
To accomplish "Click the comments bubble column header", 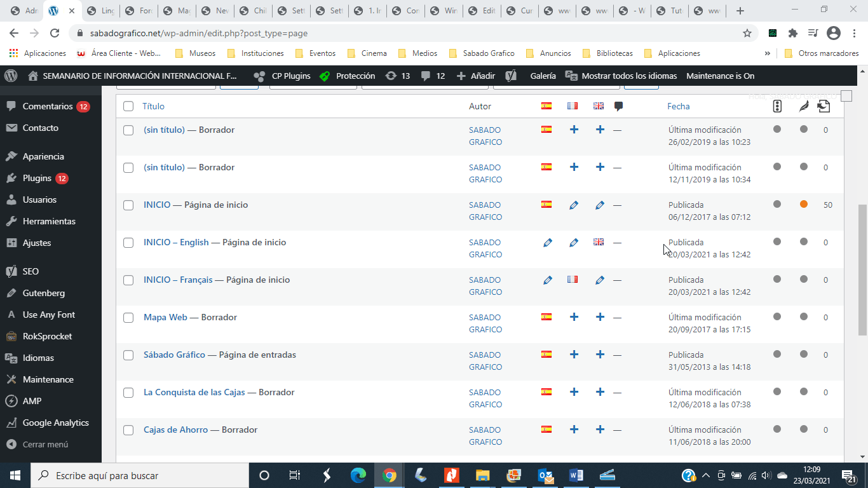I will pyautogui.click(x=618, y=106).
